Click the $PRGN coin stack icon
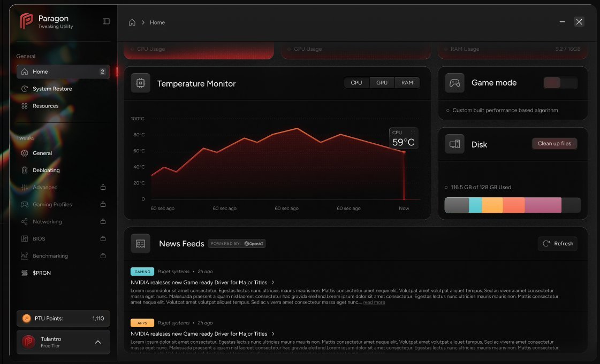This screenshot has height=364, width=600. [x=25, y=273]
